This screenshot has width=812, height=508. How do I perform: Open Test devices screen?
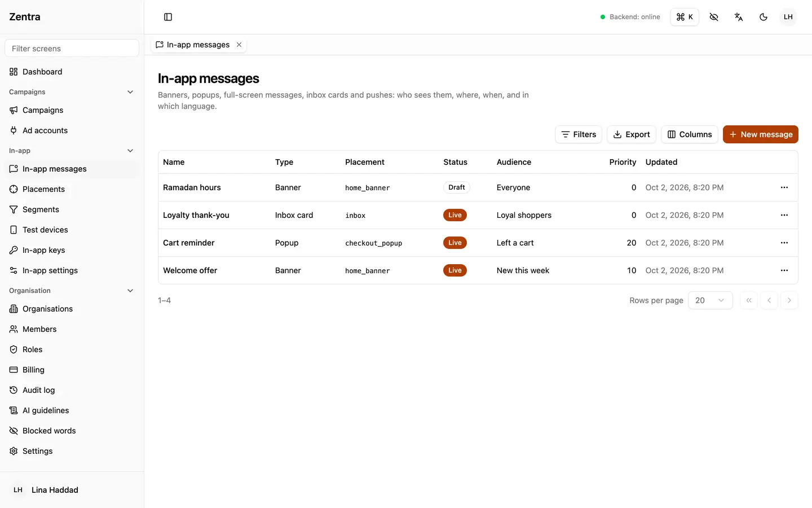72,230
